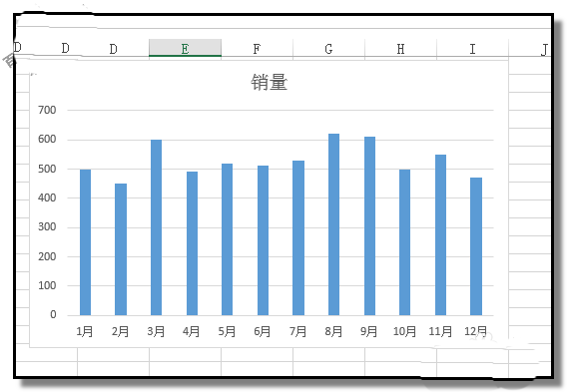Click the 8月 tallest bar

pos(333,224)
